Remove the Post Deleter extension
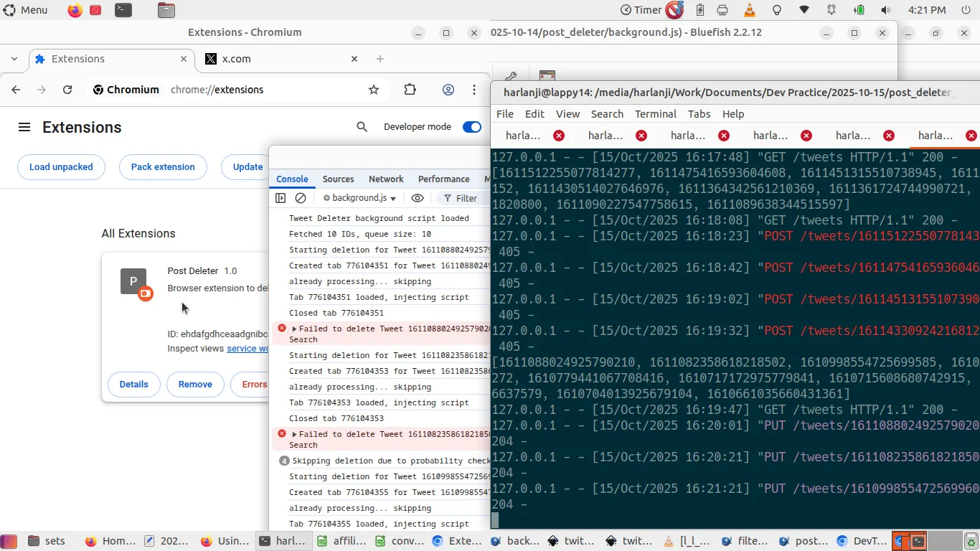This screenshot has height=551, width=980. pos(195,385)
